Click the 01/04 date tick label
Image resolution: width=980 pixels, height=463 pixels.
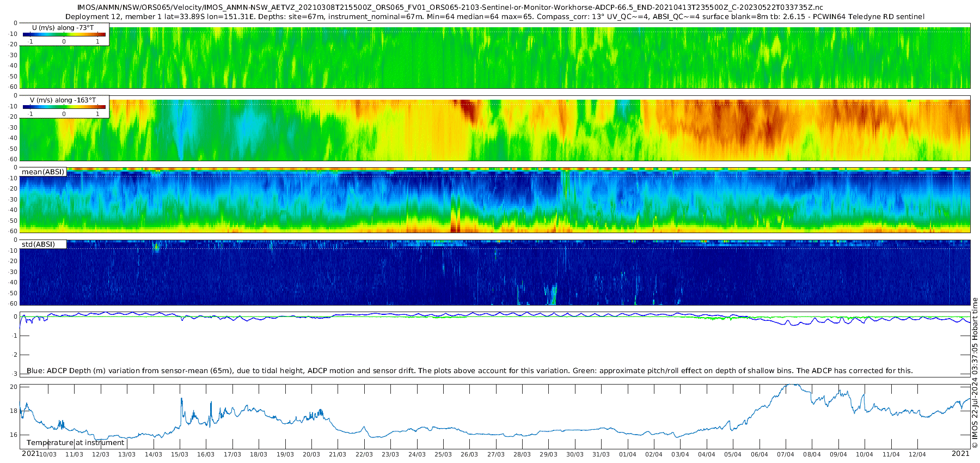(x=628, y=454)
